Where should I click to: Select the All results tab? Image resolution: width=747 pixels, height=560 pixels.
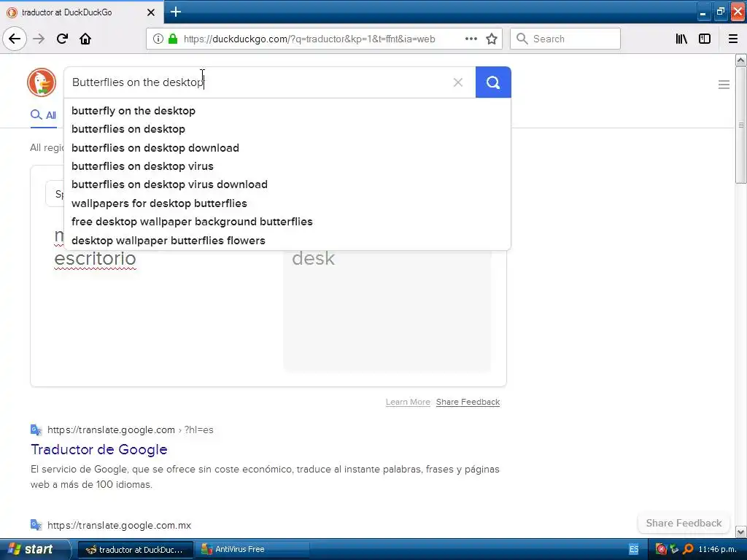pos(43,115)
